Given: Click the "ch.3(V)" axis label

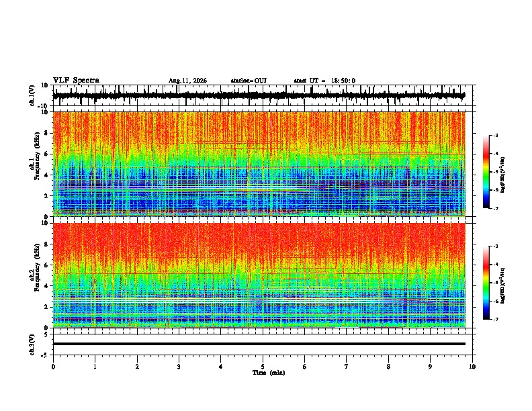Looking at the screenshot, I should (x=32, y=345).
